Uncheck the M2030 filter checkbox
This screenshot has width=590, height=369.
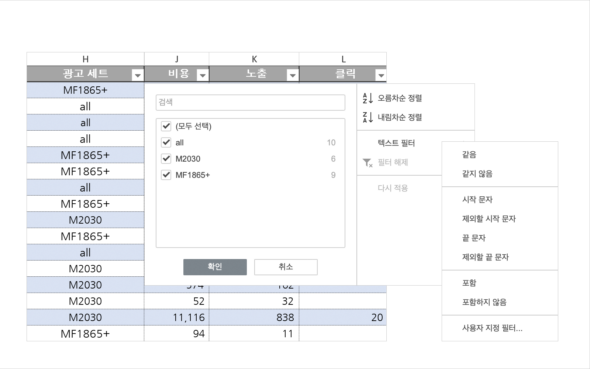click(166, 158)
